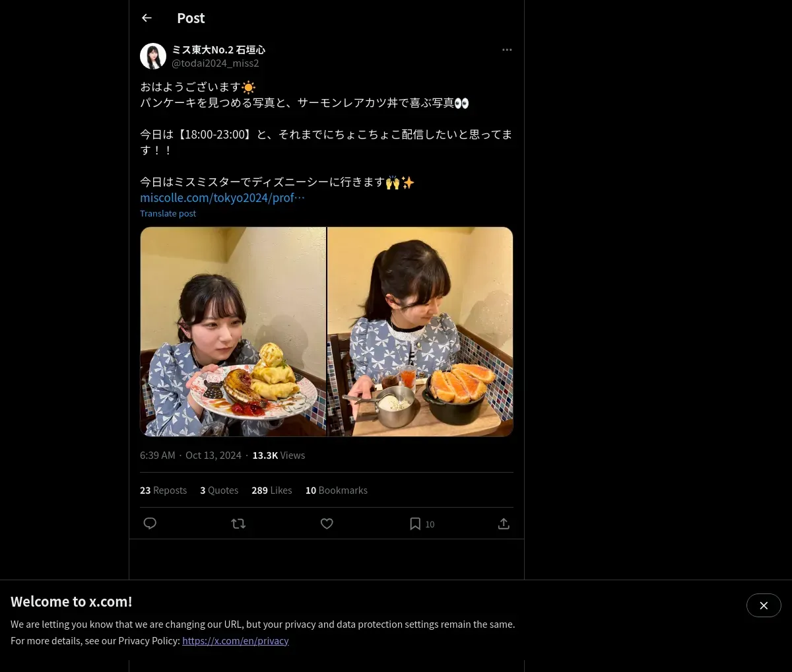This screenshot has height=672, width=792.
Task: Click Translate post link
Action: 168,214
